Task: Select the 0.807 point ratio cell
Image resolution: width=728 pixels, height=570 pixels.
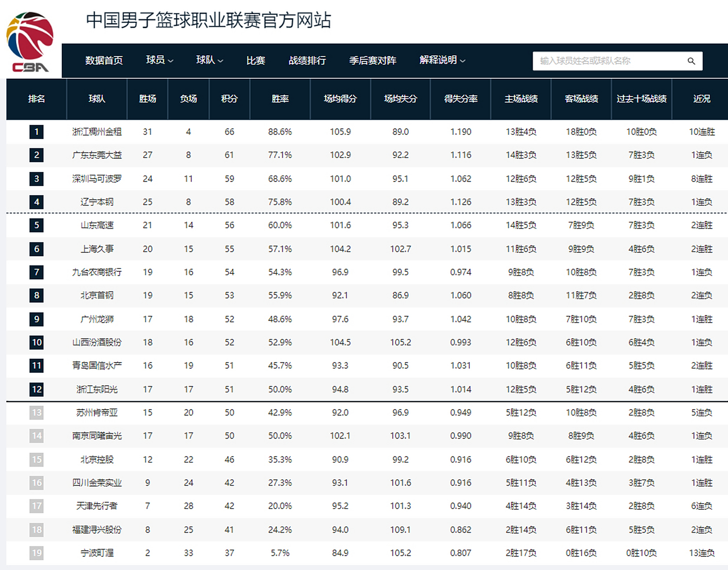Action: (x=461, y=553)
